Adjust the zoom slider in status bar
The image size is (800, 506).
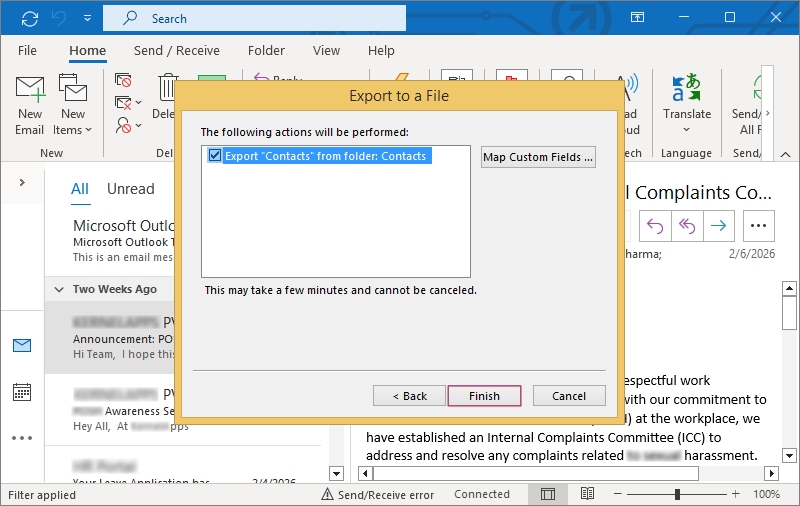(677, 494)
